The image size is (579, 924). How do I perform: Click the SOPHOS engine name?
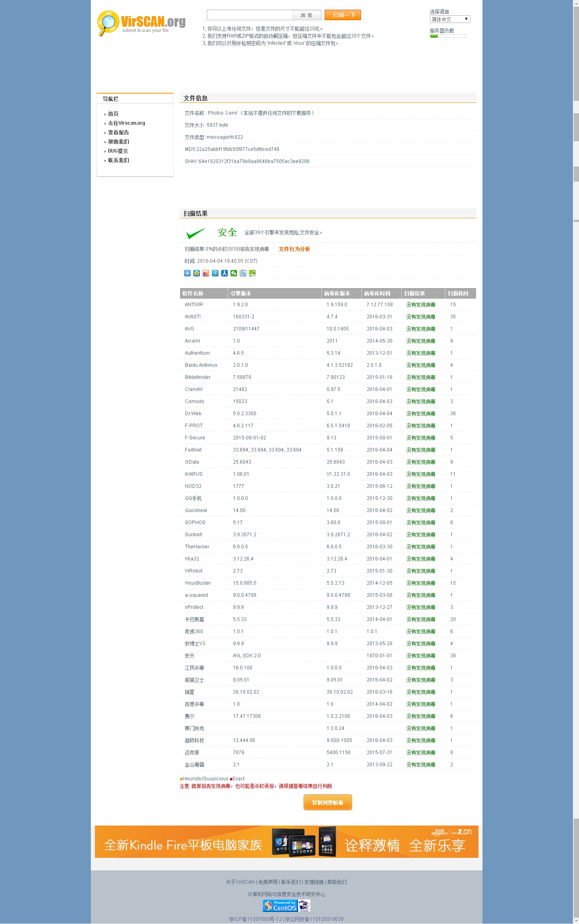pos(195,523)
